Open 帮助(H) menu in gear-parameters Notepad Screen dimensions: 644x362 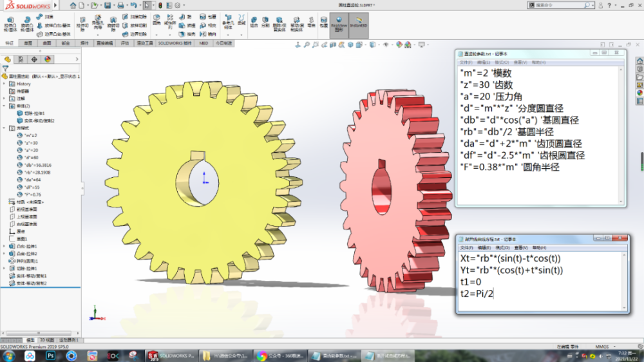pos(538,62)
